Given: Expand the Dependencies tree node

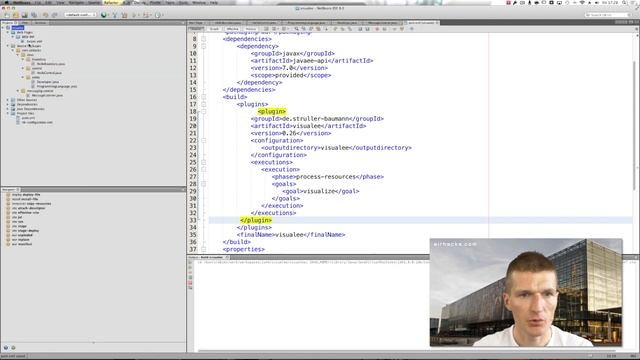Looking at the screenshot, I should tap(8, 104).
